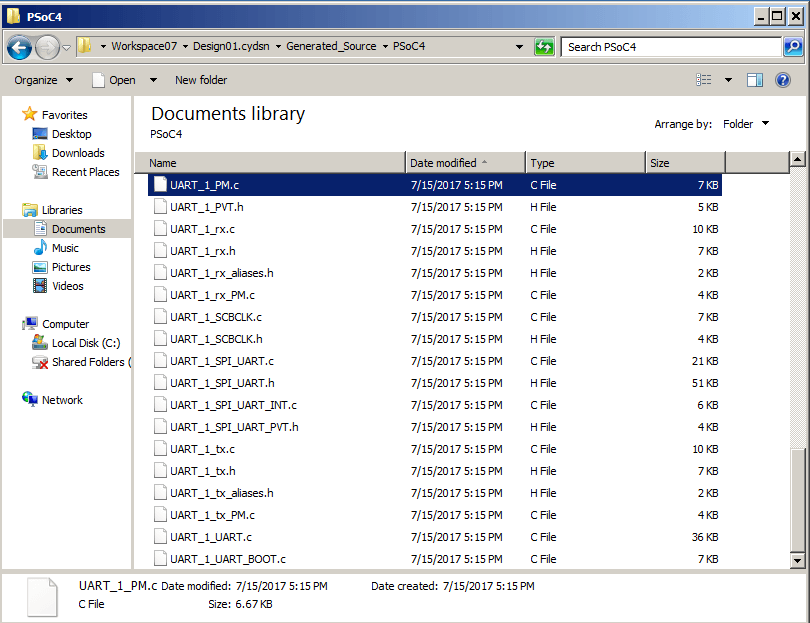
Task: Refresh the folder with the green arrows button
Action: click(544, 47)
